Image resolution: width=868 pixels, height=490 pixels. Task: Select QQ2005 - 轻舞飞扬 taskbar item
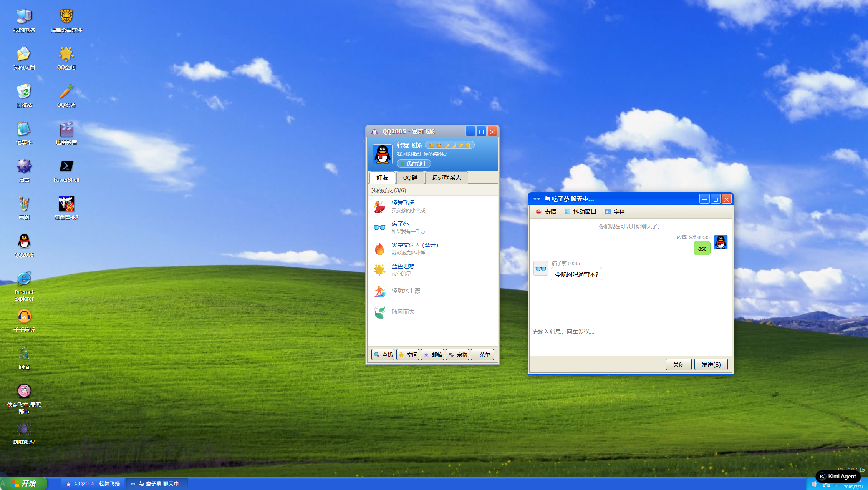coord(93,483)
